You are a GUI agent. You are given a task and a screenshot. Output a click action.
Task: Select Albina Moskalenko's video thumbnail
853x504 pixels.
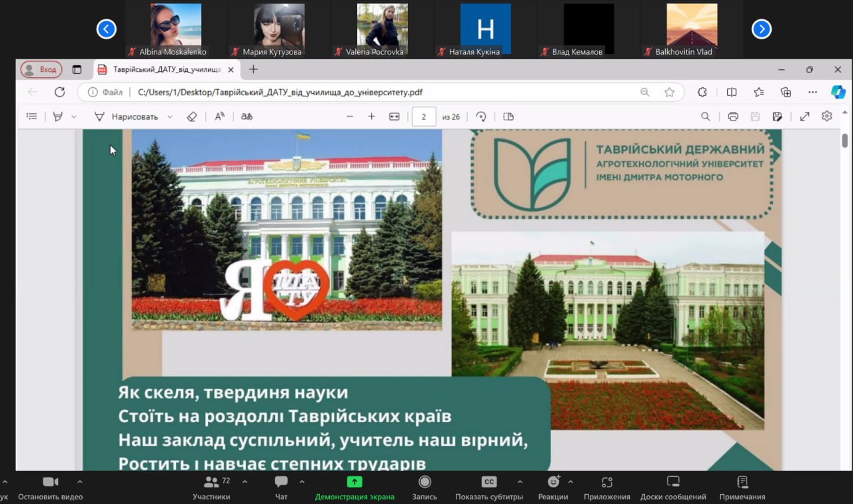click(176, 29)
